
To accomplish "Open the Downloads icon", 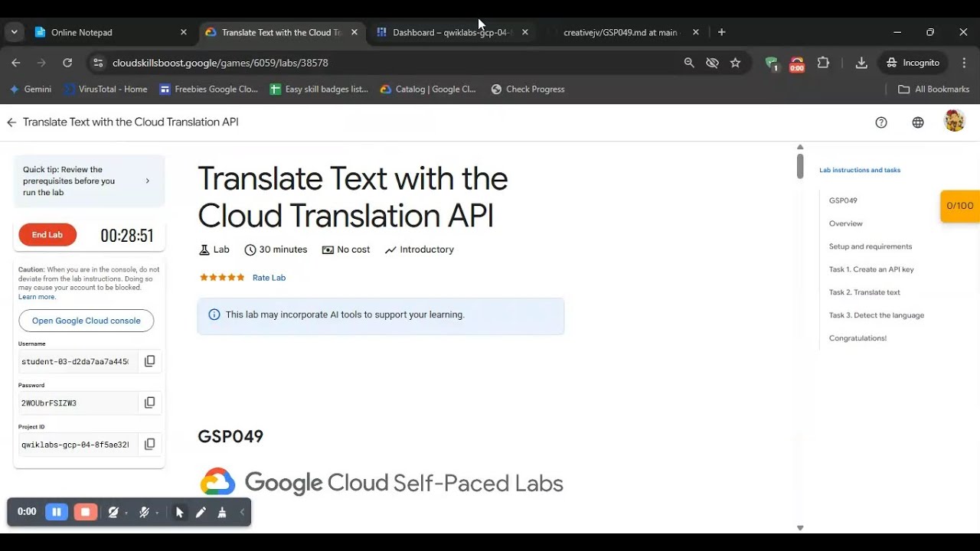I will [x=861, y=63].
